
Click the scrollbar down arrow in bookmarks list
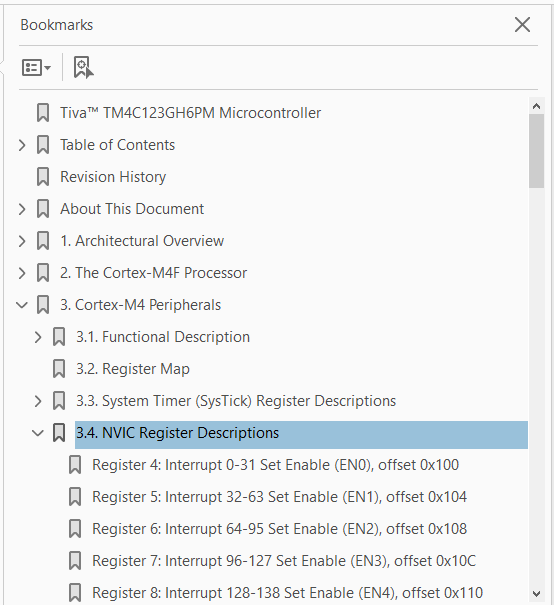[536, 593]
